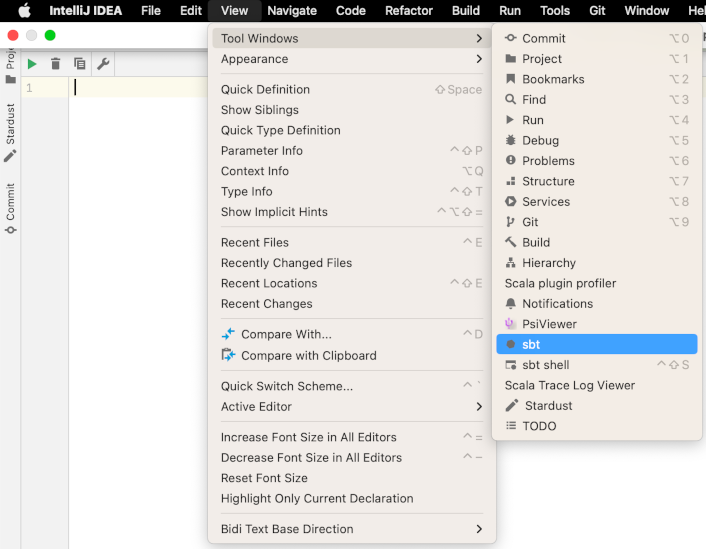Click the Apple menu icon
Image resolution: width=706 pixels, height=549 pixels.
[x=24, y=11]
